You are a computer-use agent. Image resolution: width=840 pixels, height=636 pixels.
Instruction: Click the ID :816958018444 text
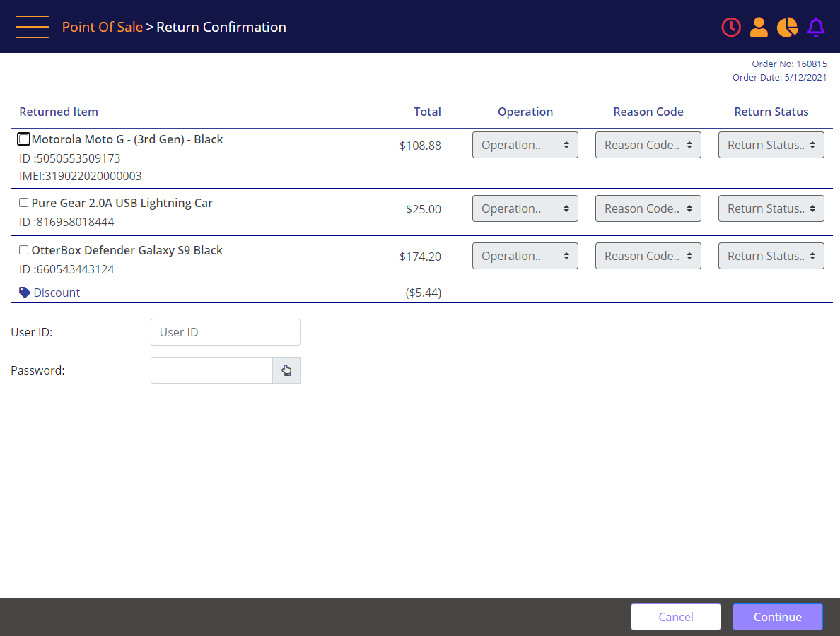pos(66,222)
